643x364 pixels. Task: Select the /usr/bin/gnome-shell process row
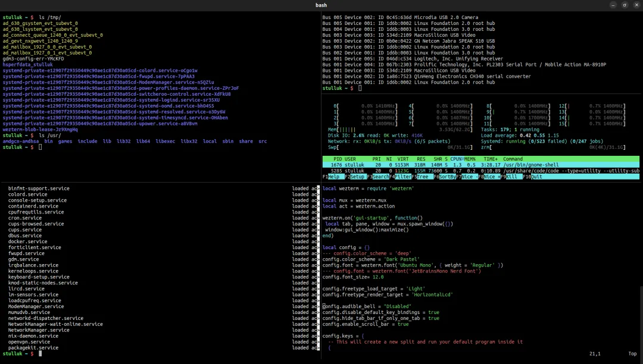tap(480, 165)
